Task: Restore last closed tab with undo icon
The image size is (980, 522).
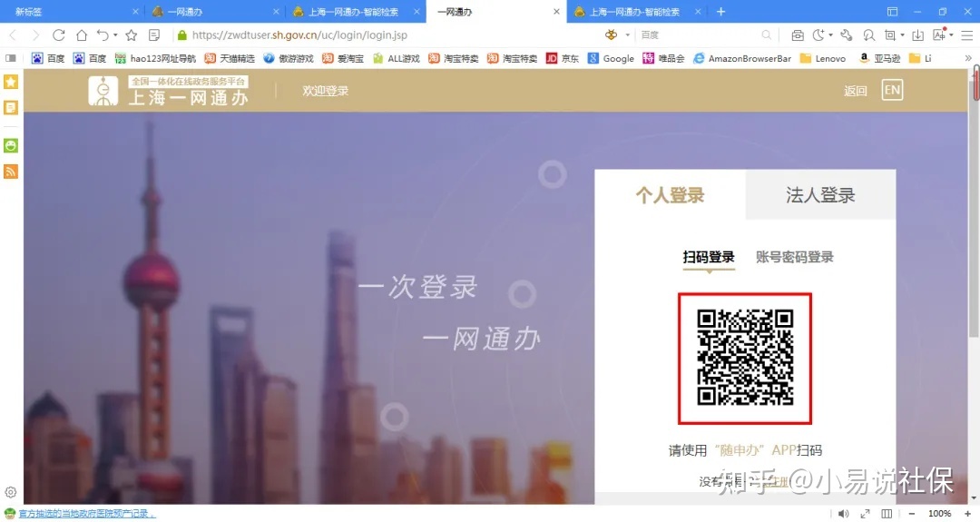Action: (x=103, y=35)
